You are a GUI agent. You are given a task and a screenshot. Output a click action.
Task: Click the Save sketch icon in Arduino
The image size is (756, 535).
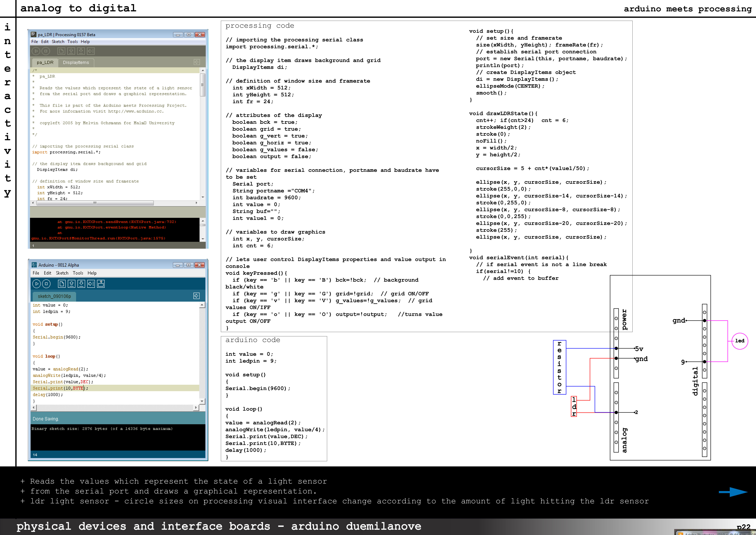coord(81,284)
